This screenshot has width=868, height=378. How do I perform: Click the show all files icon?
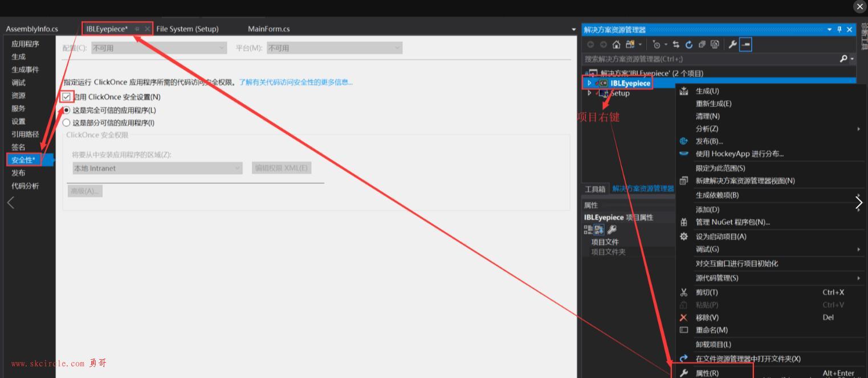click(x=715, y=44)
